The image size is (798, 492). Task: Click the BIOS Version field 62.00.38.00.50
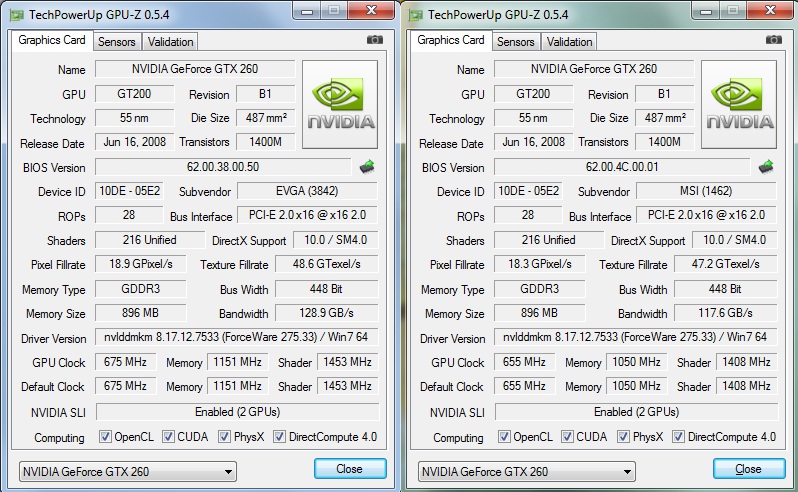[x=223, y=167]
